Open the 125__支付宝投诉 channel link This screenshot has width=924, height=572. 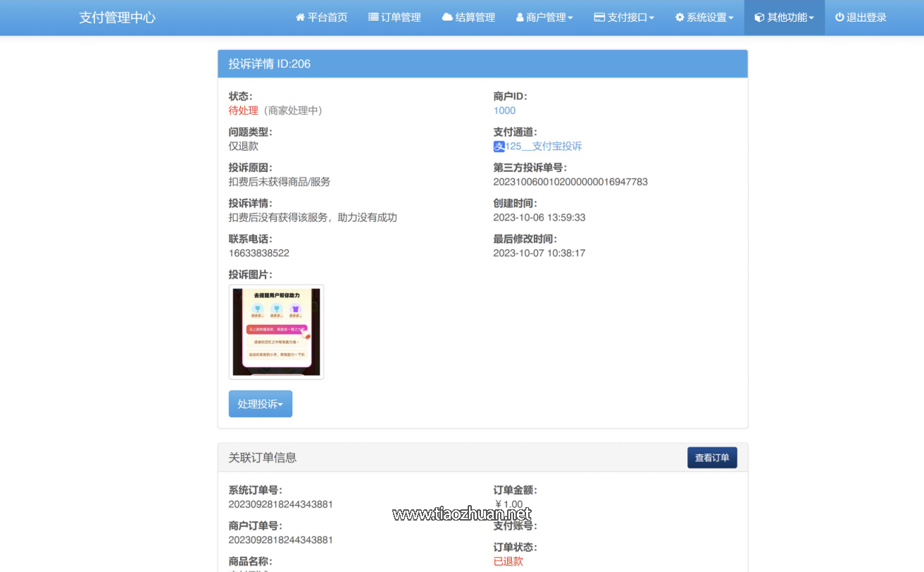[544, 147]
